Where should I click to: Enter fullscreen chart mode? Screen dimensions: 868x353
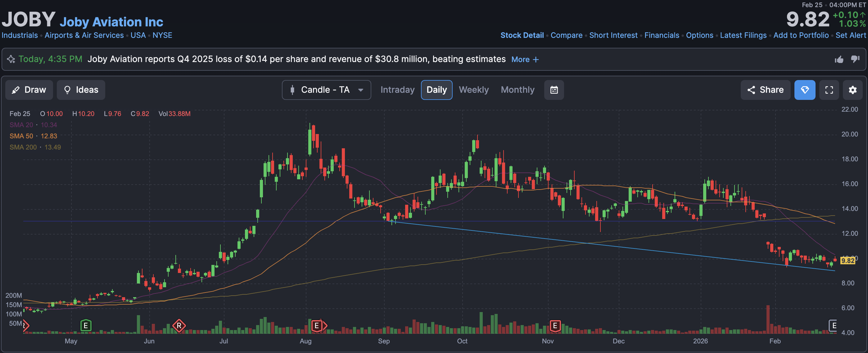[829, 90]
